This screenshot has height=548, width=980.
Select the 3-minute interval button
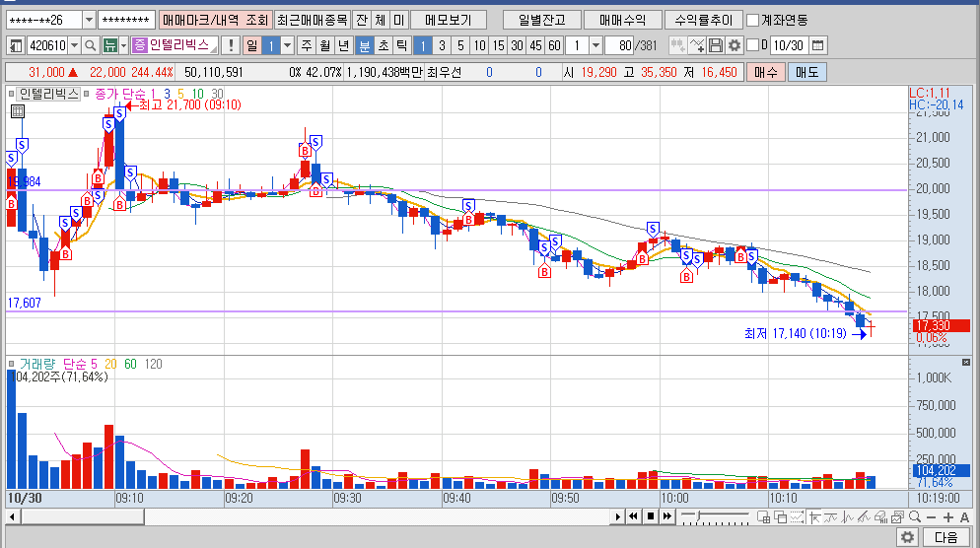(x=442, y=45)
